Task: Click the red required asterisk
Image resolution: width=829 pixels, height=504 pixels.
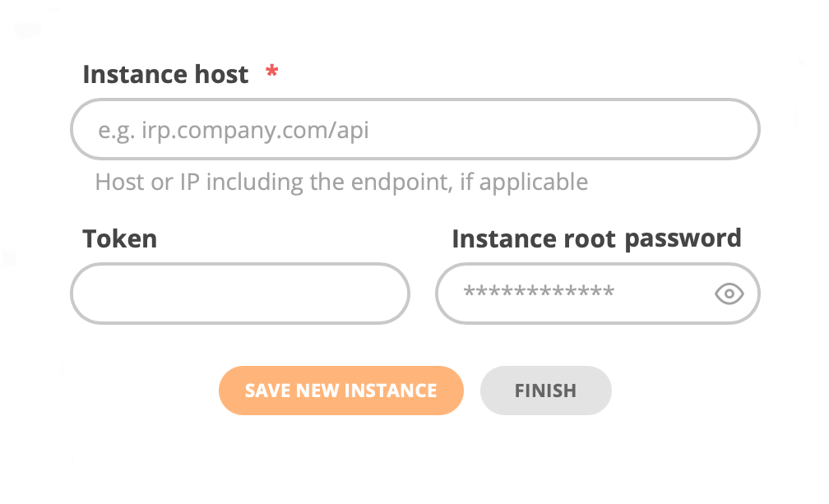Action: [x=271, y=71]
